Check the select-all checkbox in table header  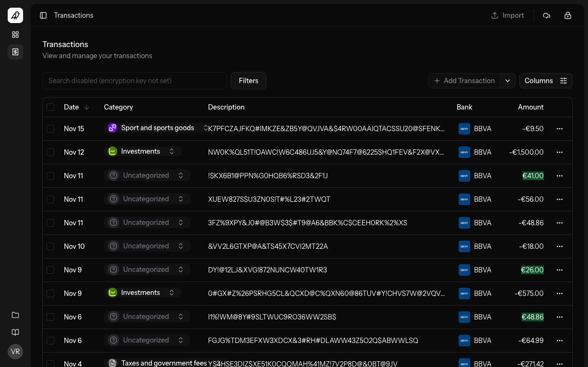(x=50, y=107)
